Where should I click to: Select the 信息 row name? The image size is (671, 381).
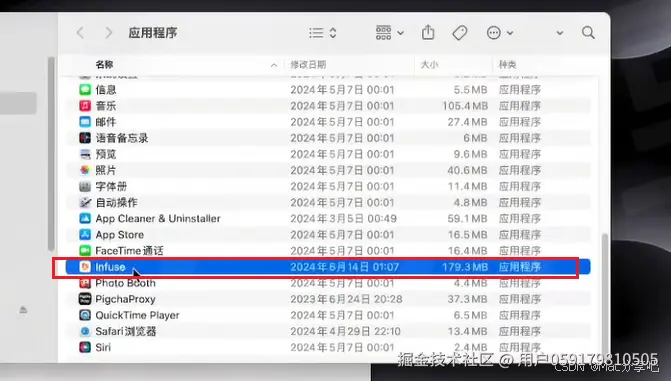pos(106,89)
